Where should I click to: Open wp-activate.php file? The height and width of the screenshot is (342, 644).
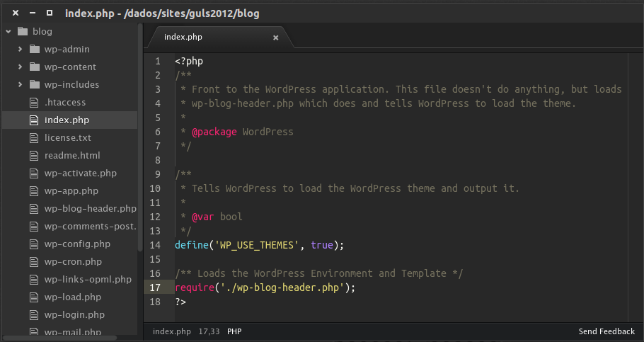(81, 173)
